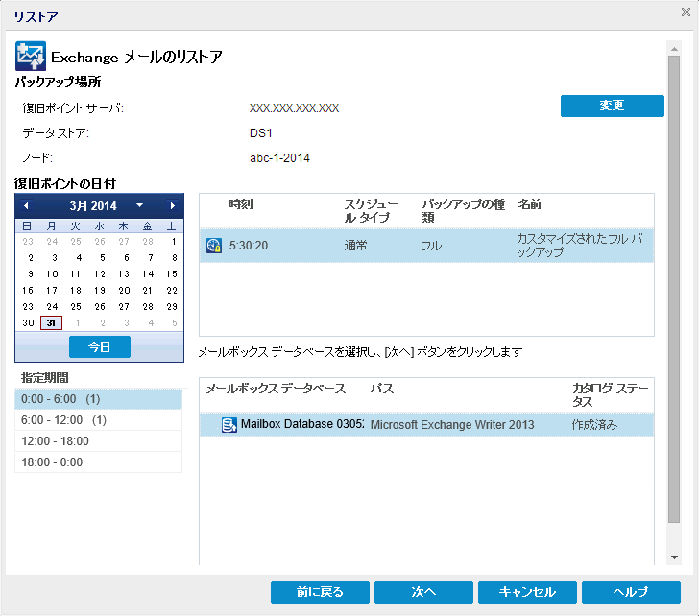Go to previous month in calendar

pos(26,206)
